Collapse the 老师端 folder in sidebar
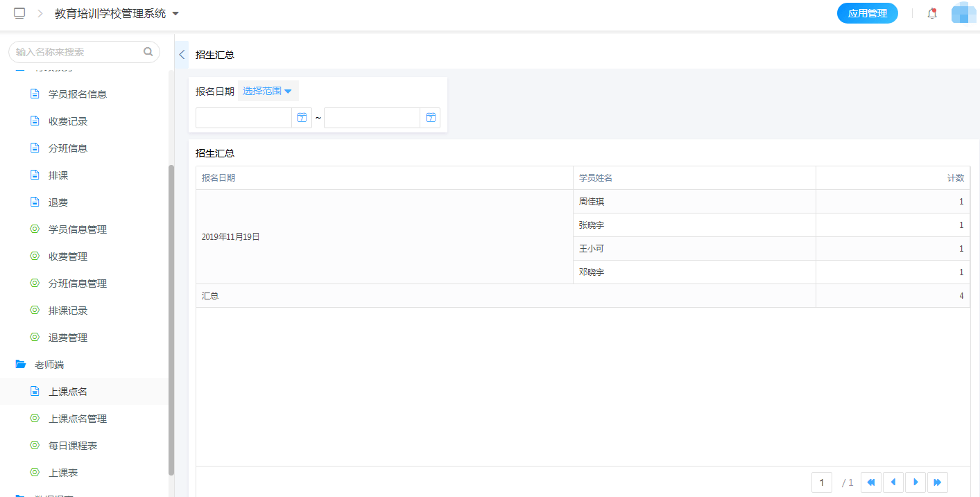This screenshot has width=980, height=497. point(21,365)
